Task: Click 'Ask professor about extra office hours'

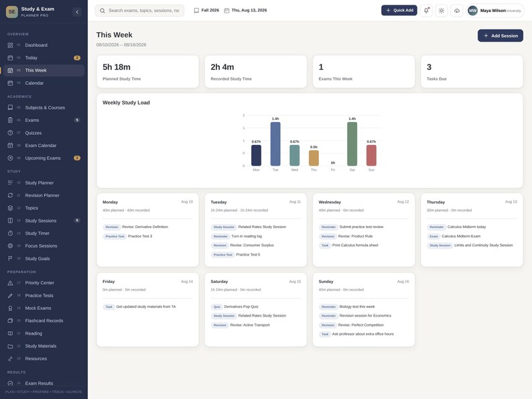Action: coord(363,334)
